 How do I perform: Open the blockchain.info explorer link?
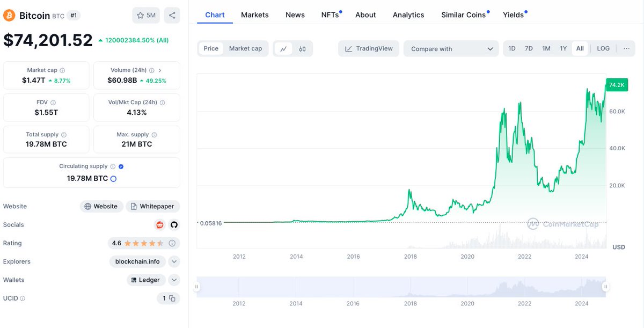coord(137,262)
